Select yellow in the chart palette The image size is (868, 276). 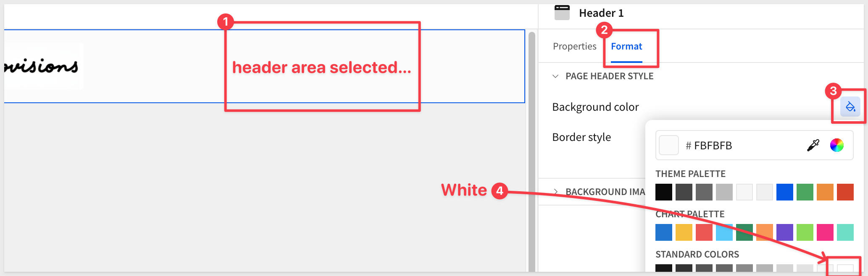[x=684, y=232]
